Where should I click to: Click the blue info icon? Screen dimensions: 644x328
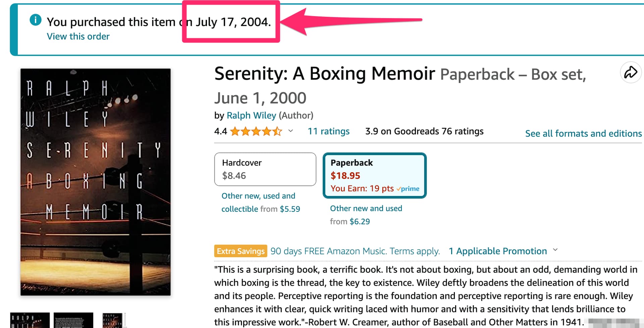[36, 20]
